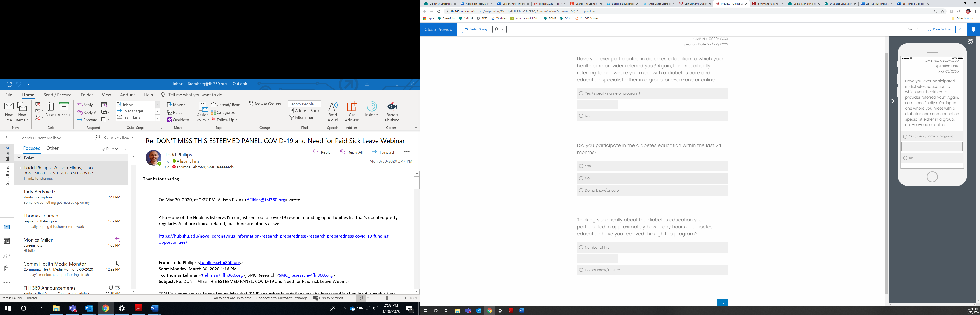
Task: Open the Hopkins covid-19 funding link
Action: point(274,236)
